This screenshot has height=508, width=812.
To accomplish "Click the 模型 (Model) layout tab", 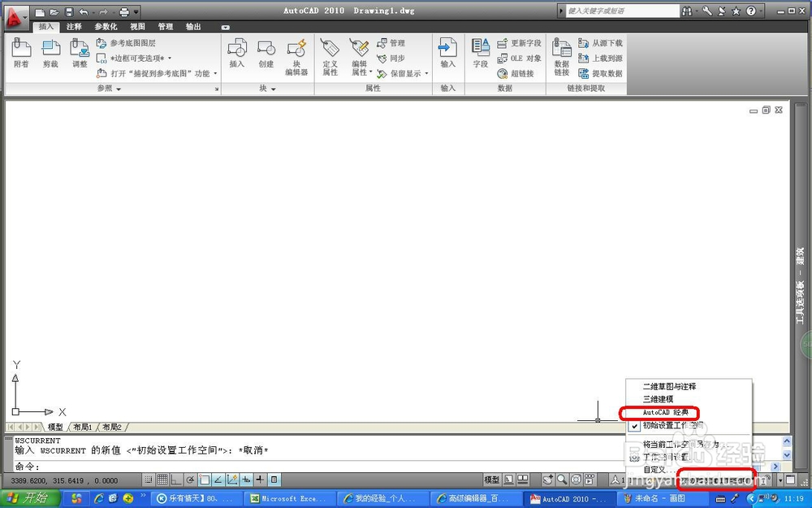I will [55, 428].
